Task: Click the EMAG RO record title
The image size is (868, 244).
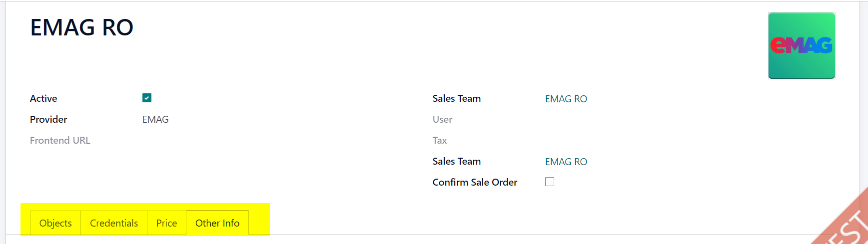Action: point(82,27)
